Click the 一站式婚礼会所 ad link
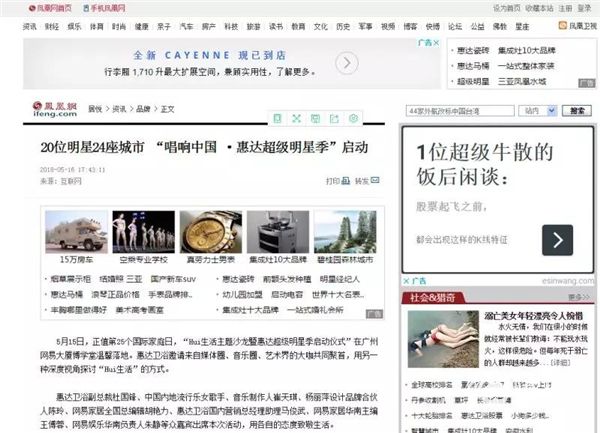600x433 pixels. (x=315, y=310)
